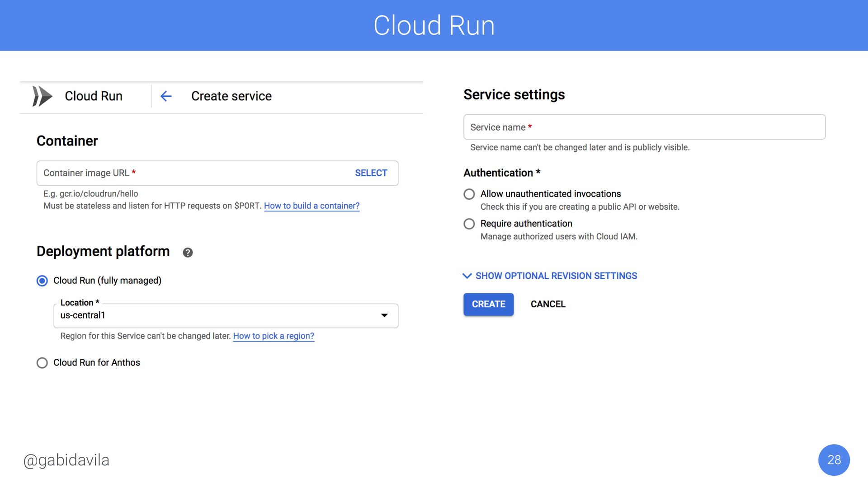The height and width of the screenshot is (488, 868).
Task: Click the Container section heading
Action: [67, 141]
